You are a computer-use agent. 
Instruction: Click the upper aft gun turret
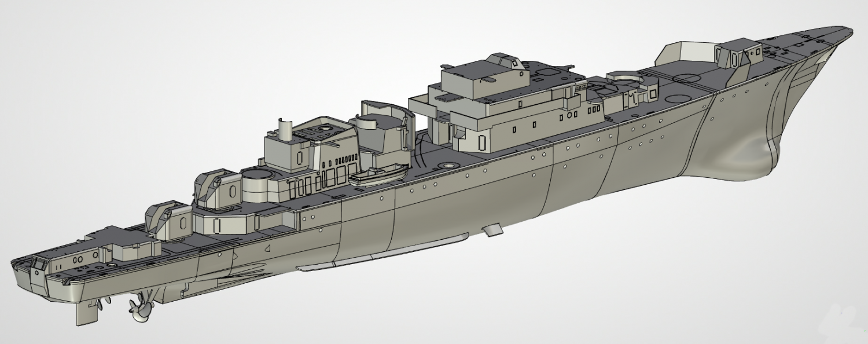coord(217,186)
